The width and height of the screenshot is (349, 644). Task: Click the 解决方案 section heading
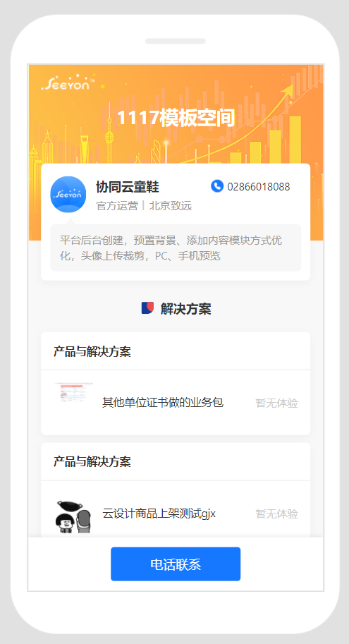point(185,308)
